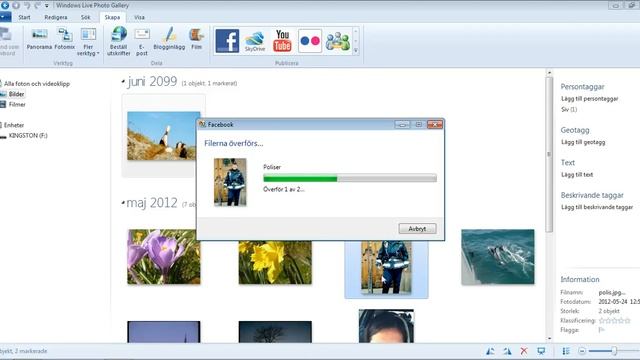Click Lägg till beskrivande taggar

click(x=597, y=207)
